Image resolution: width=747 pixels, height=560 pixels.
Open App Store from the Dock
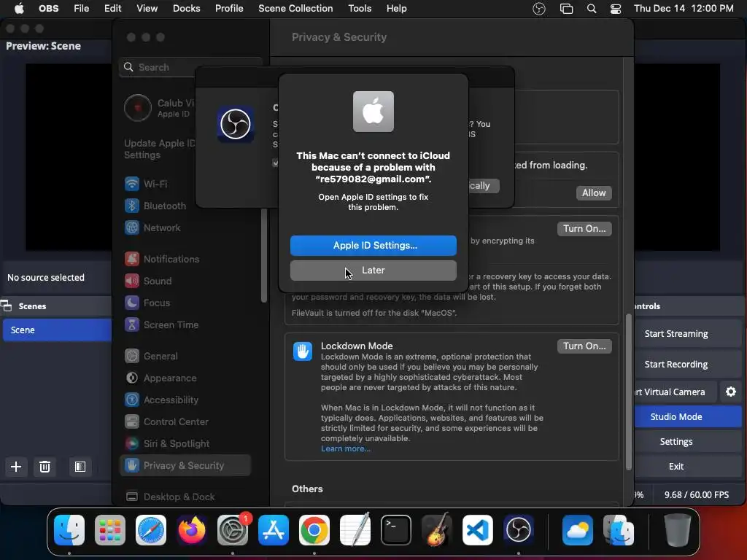point(274,530)
